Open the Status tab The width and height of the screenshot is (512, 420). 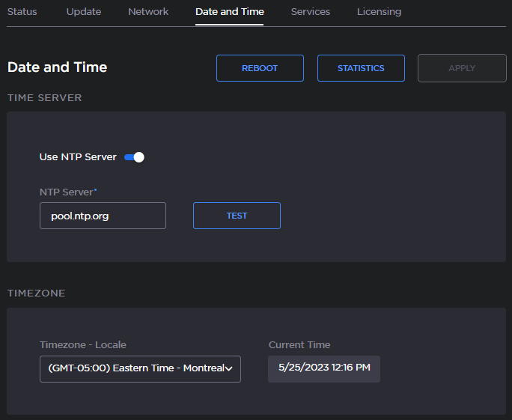click(x=22, y=12)
